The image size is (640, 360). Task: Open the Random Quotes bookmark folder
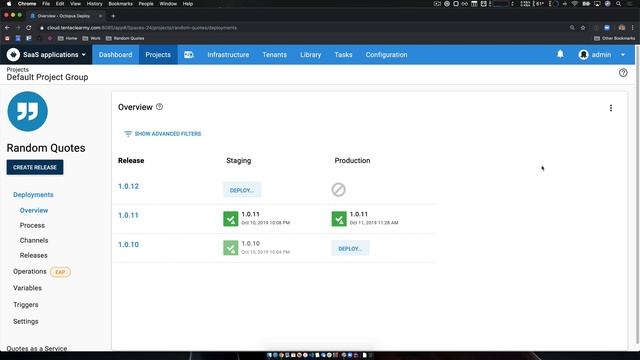pos(125,38)
